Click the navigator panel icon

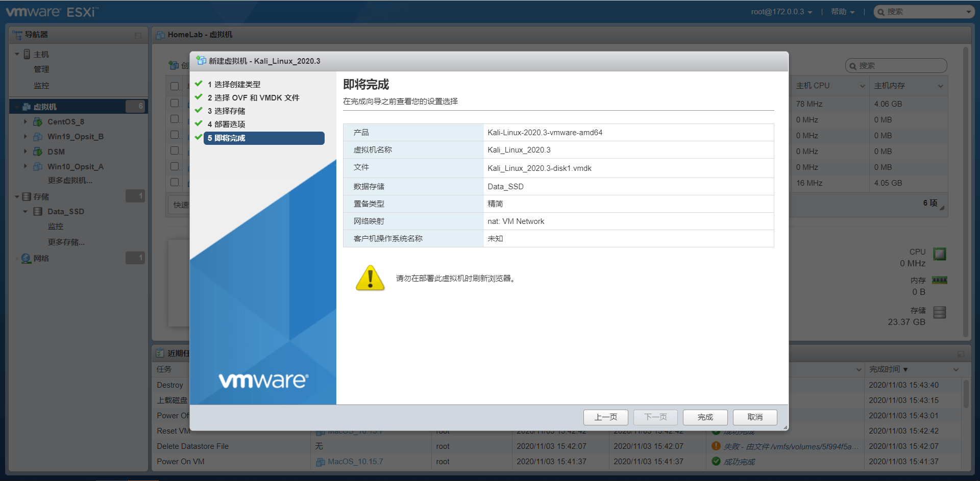[17, 35]
